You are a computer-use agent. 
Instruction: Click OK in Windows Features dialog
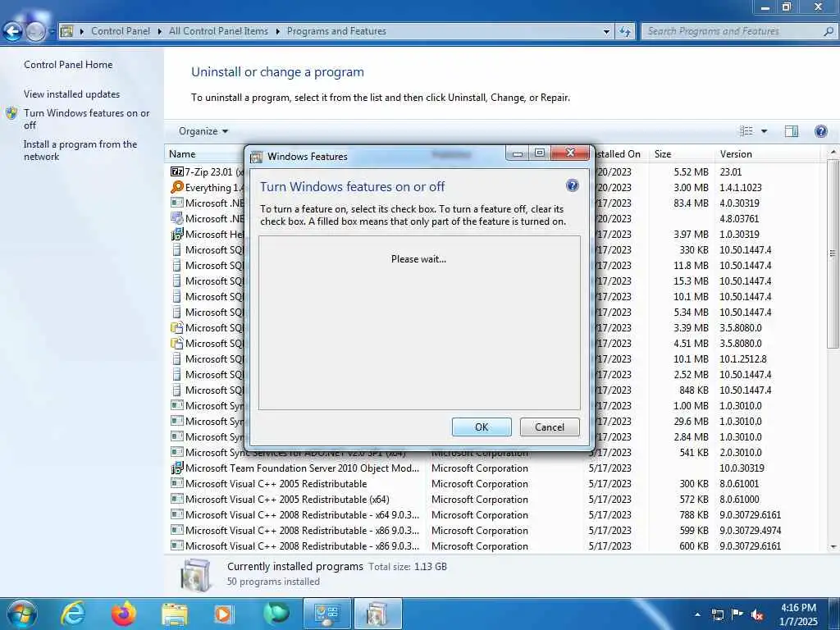482,427
